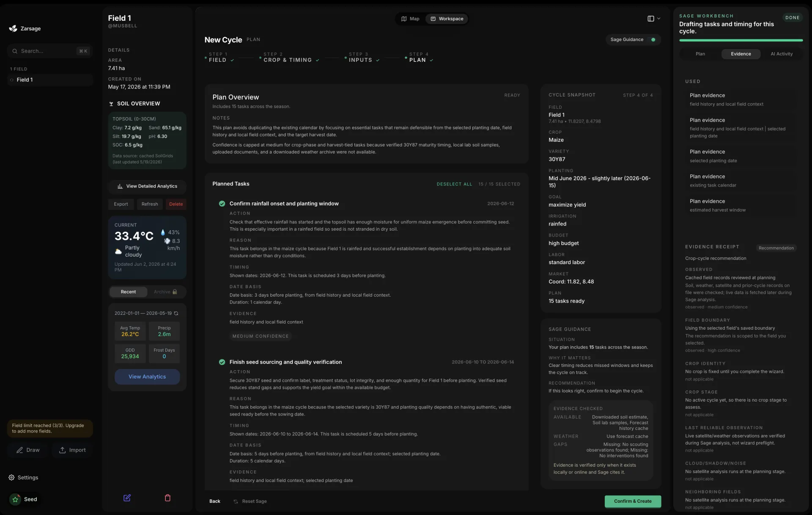Select the Recent weather tab
Viewport: 812px width, 515px height.
click(128, 292)
